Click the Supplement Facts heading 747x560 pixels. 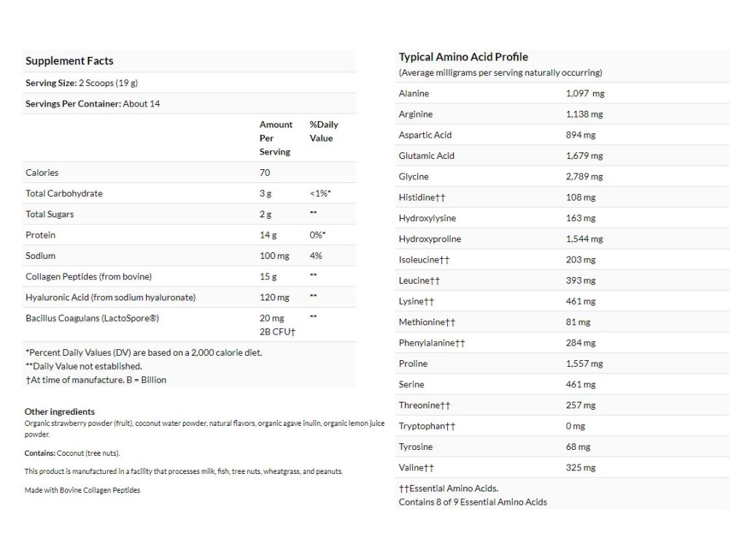pos(69,61)
